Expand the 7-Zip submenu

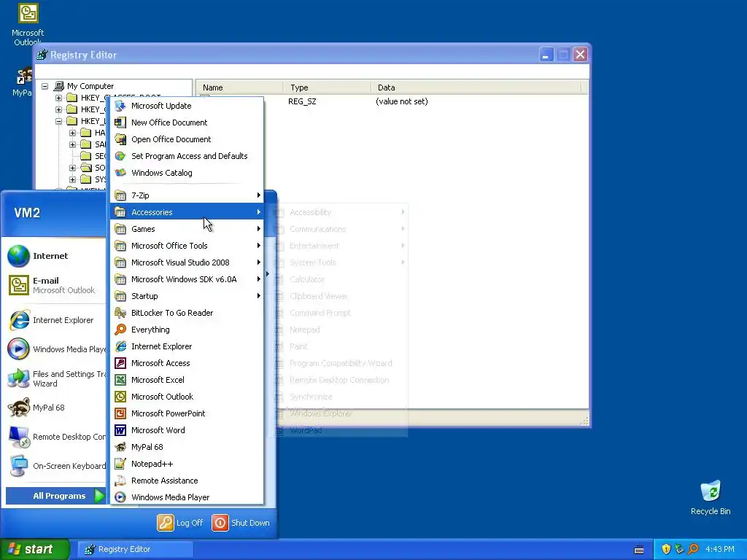coord(187,195)
